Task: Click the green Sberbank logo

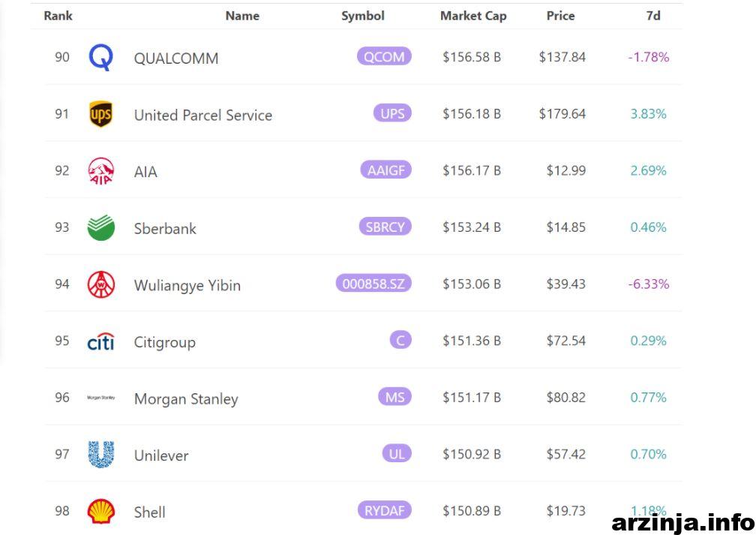Action: click(x=100, y=227)
